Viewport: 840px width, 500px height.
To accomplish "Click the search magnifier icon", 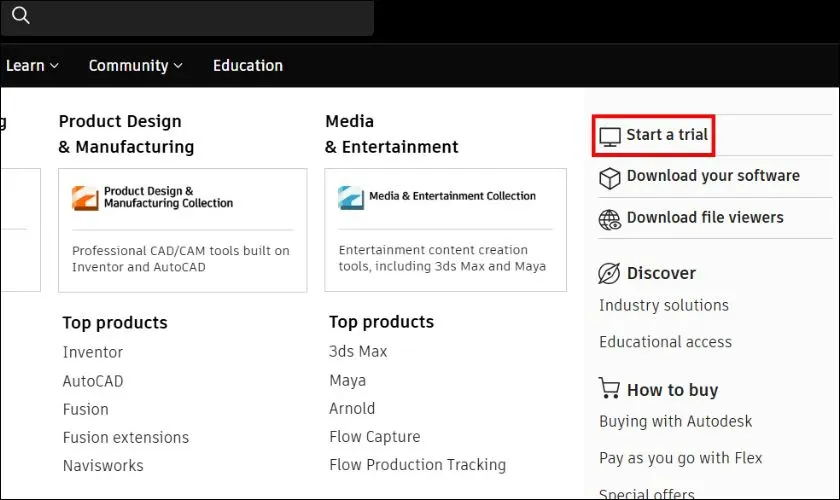I will [x=20, y=16].
